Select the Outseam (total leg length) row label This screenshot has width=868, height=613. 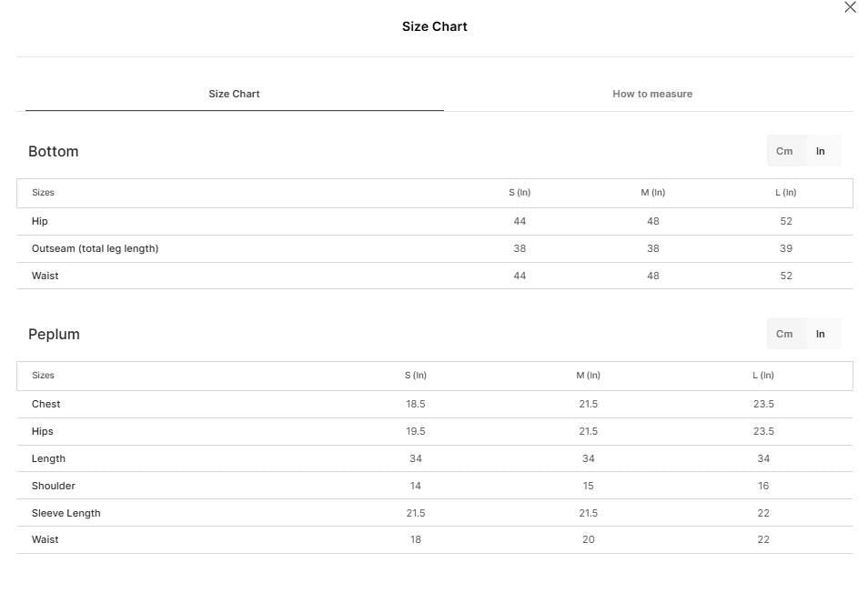pyautogui.click(x=96, y=249)
